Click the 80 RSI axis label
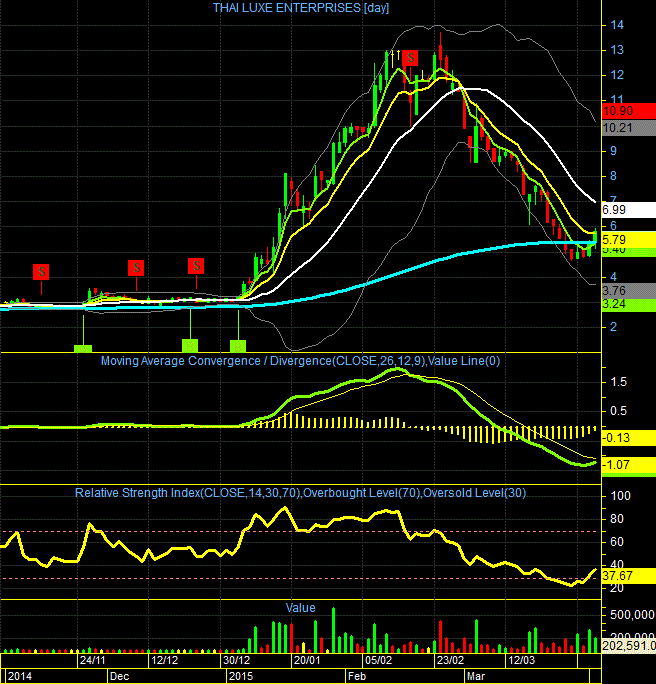The image size is (656, 684). tap(617, 519)
